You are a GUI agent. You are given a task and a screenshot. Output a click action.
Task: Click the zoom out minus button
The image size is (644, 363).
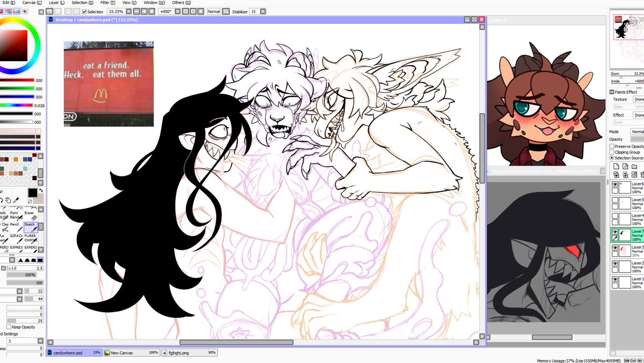coord(137,11)
